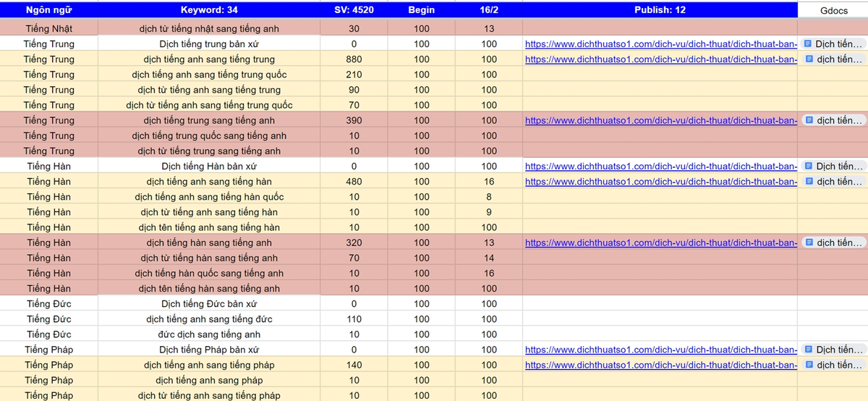Open the URL in 'dịch tiếng hàn sang tiếng anh' row
Viewport: 868px width, 401px height.
[x=661, y=242]
